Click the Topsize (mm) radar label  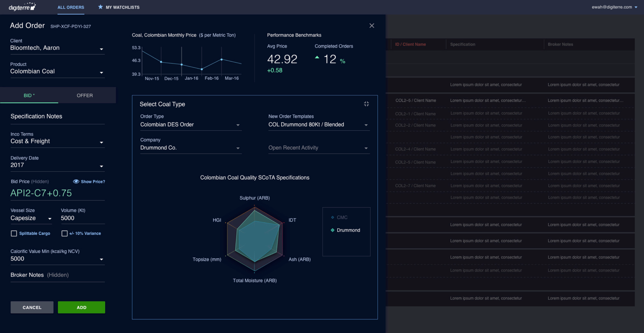tap(207, 259)
